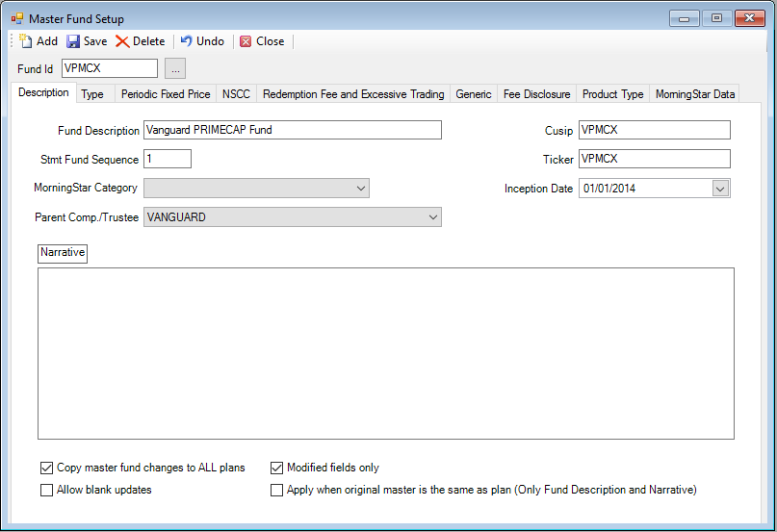The height and width of the screenshot is (532, 777).
Task: Uncheck Copy master fund changes to ALL plans
Action: [46, 468]
